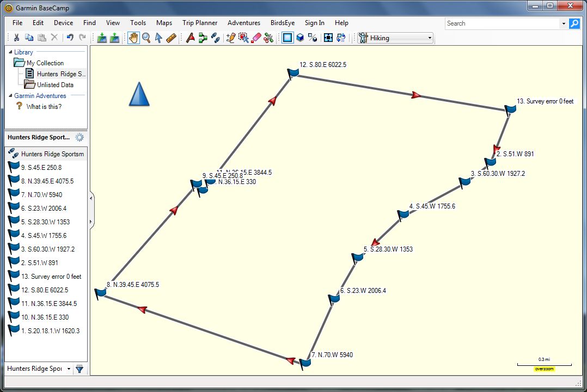Click the flag at 12. S.80.E 6022.5 on map

[x=293, y=73]
